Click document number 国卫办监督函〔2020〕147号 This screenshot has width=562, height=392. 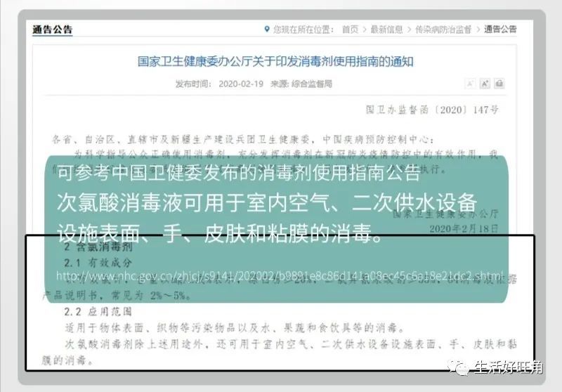tap(432, 110)
